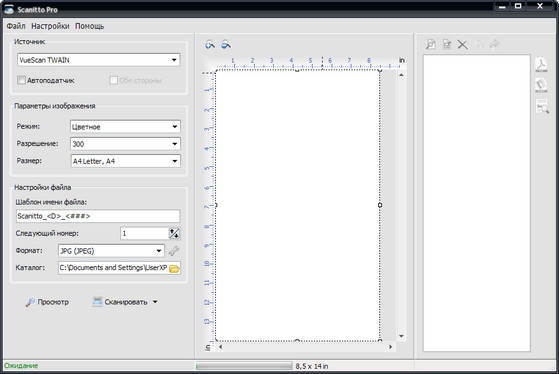Click the Сканировать button
The image size is (559, 374).
125,302
